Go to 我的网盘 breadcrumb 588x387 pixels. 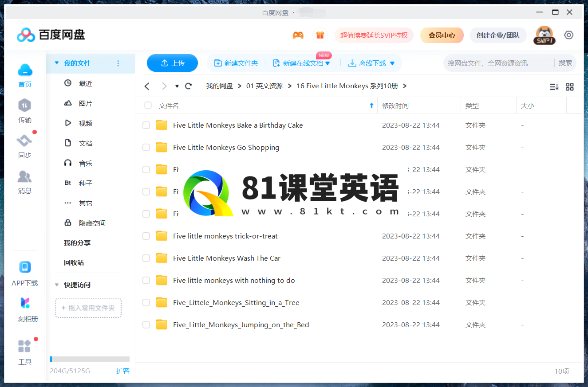point(220,86)
